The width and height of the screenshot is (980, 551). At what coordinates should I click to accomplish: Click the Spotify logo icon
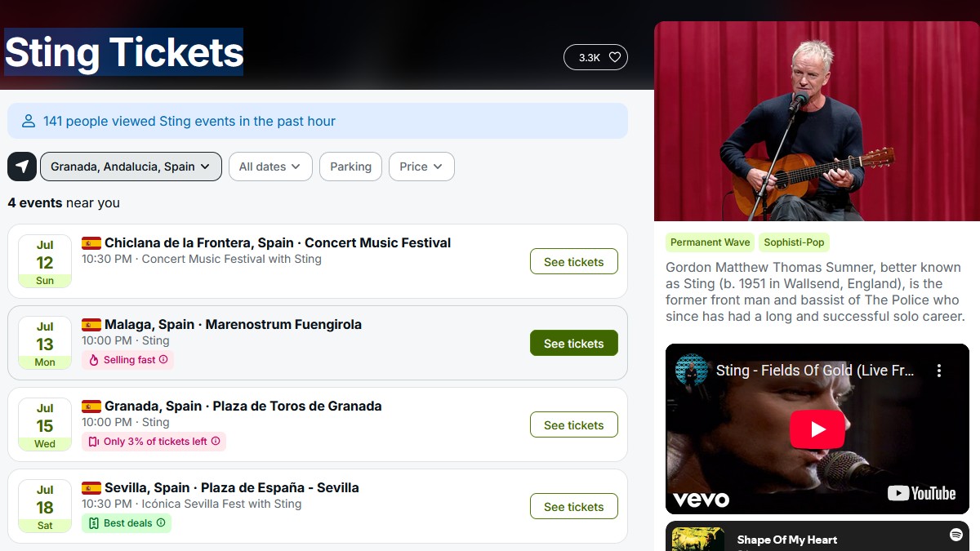[955, 535]
